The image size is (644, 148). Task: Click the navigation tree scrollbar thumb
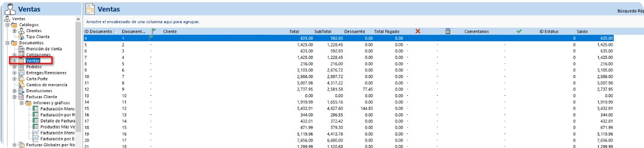pos(78,77)
